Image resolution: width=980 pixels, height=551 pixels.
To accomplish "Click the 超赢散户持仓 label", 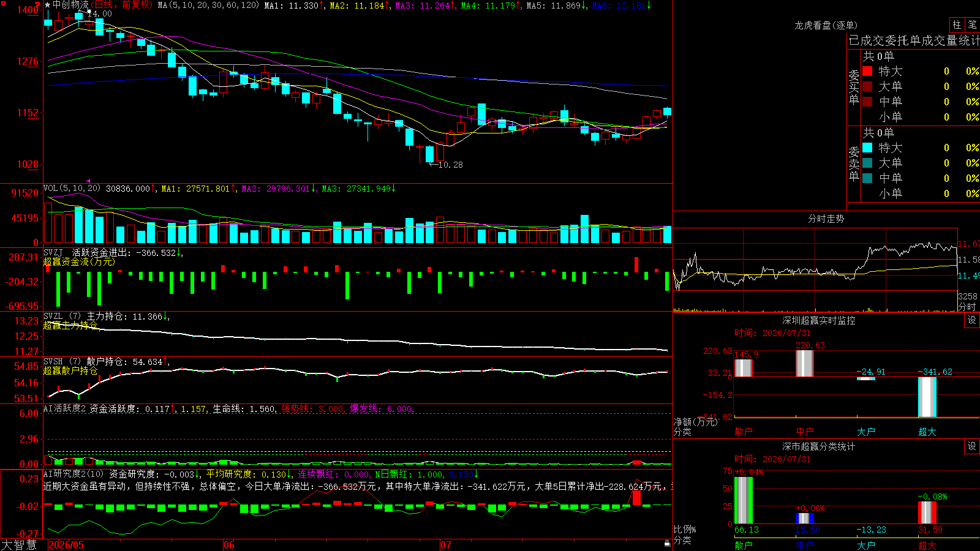I will coord(70,370).
